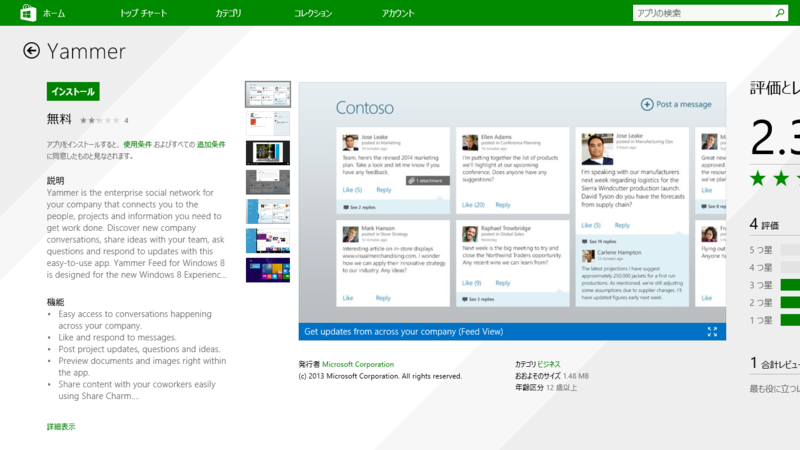Viewport: 800px width, 450px height.
Task: Open the ホーム menu item
Action: [x=54, y=13]
